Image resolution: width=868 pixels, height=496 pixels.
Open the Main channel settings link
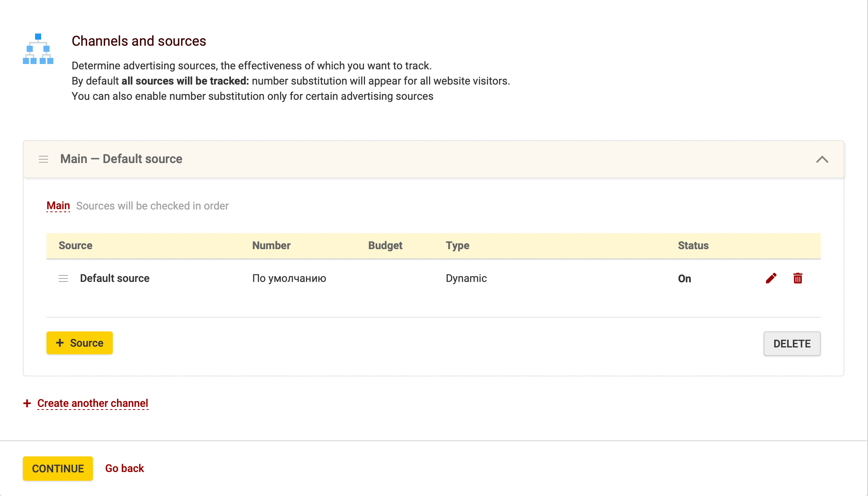click(58, 205)
